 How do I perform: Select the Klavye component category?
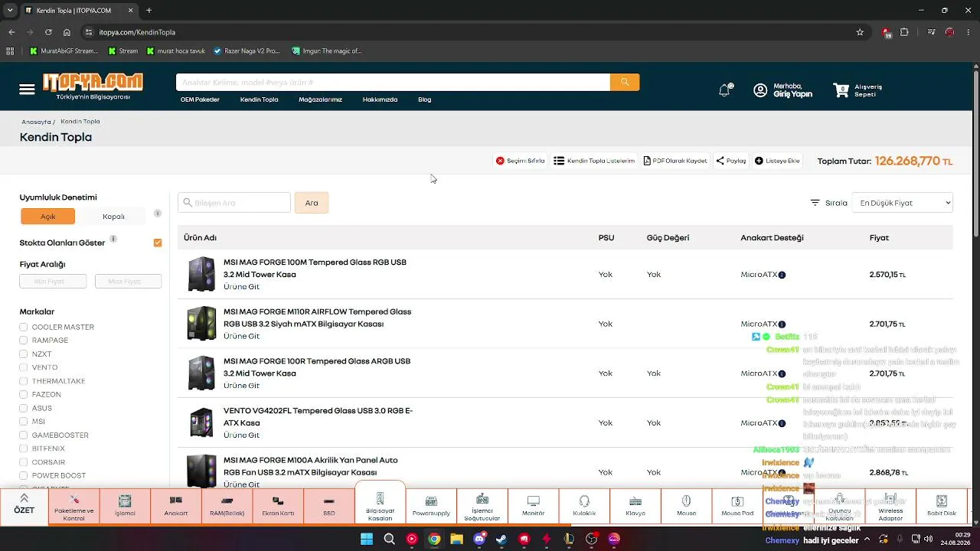coord(635,507)
